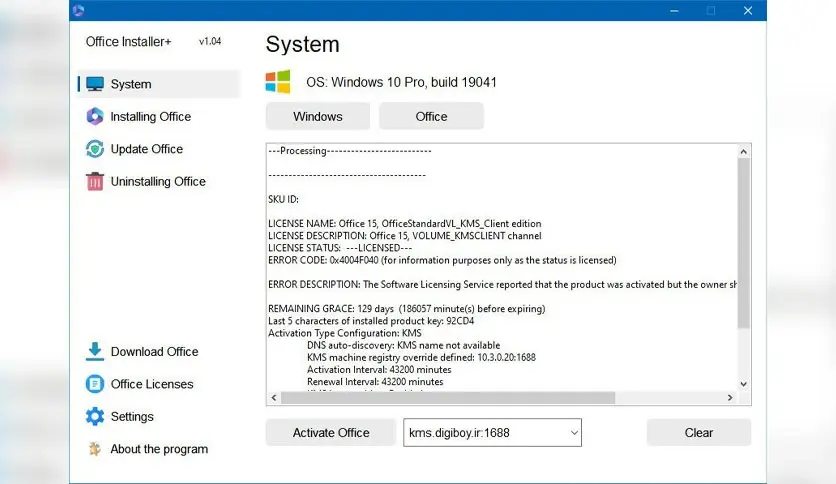Maximize the Office Installer+ window
836x484 pixels.
point(711,11)
